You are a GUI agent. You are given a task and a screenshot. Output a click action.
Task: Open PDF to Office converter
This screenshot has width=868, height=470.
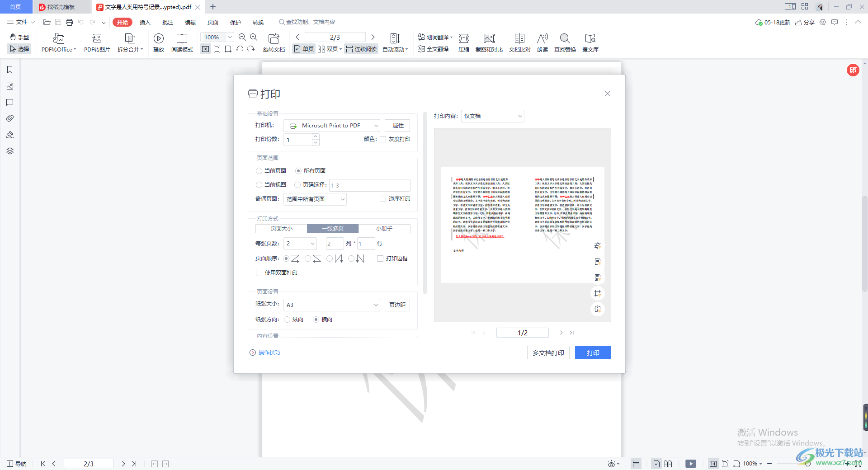[x=59, y=43]
